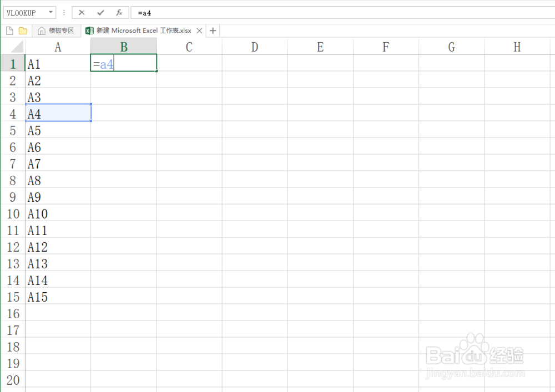555x392 pixels.
Task: Click the formula bar showing =a4
Action: pos(342,13)
